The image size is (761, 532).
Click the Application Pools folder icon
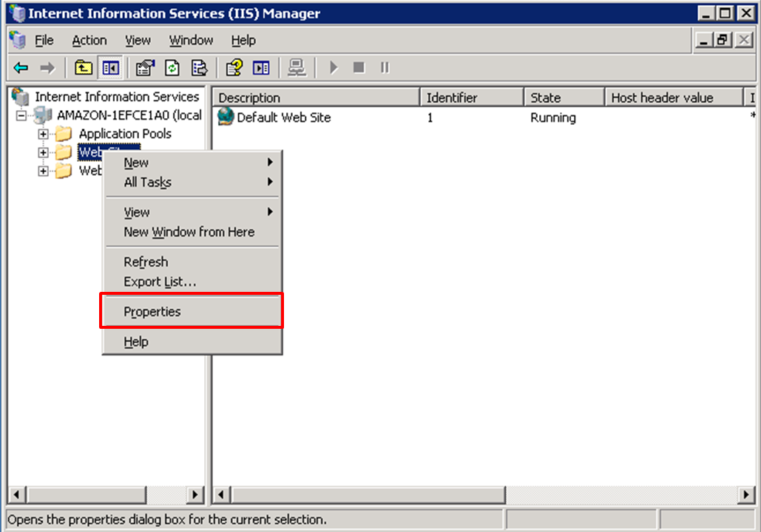(64, 133)
